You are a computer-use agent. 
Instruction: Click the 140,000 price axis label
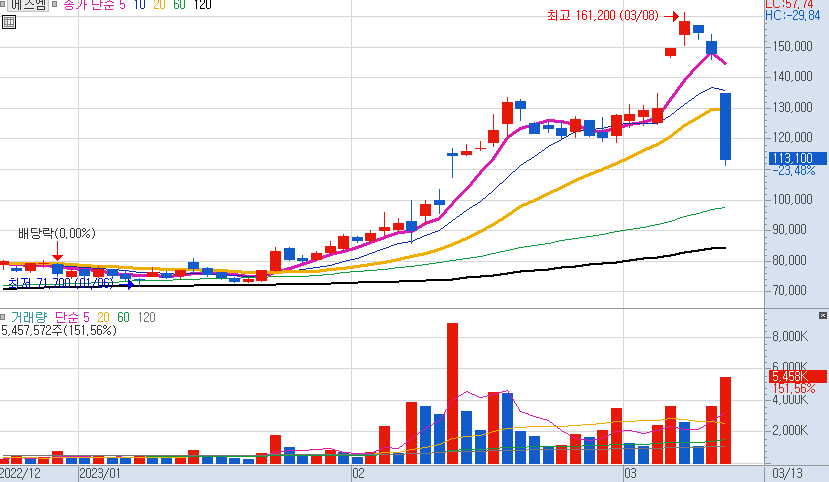793,77
